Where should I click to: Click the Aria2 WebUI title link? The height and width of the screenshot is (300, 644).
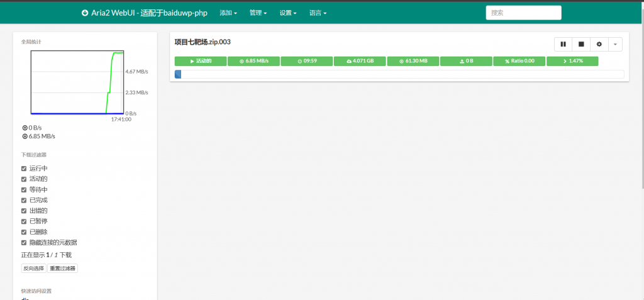(x=150, y=13)
